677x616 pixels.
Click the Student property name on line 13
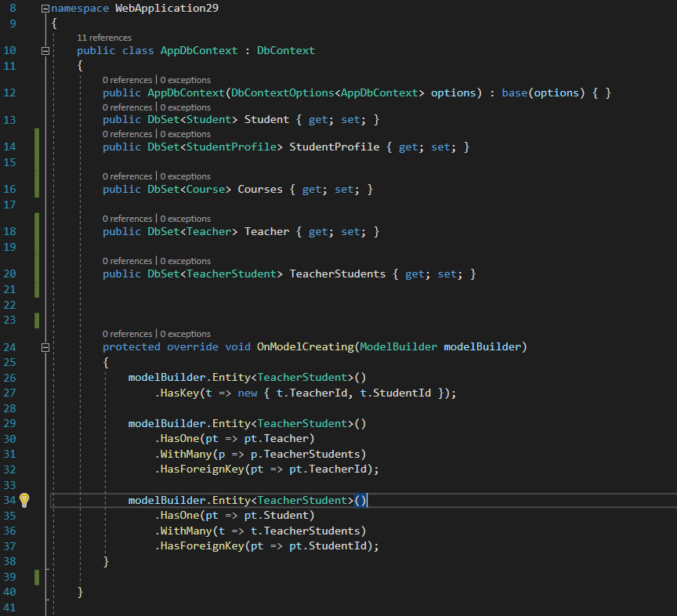click(267, 120)
